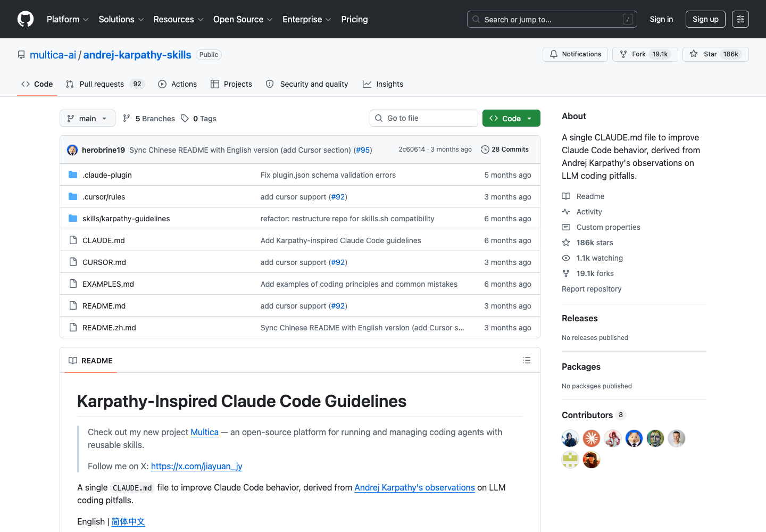Click the Notifications button
This screenshot has width=766, height=532.
(x=575, y=54)
